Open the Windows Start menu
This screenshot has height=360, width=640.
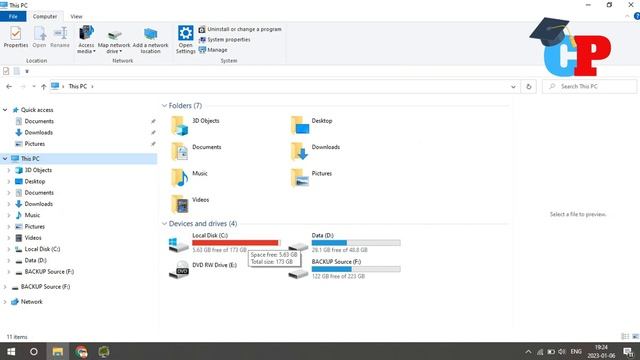(11, 351)
